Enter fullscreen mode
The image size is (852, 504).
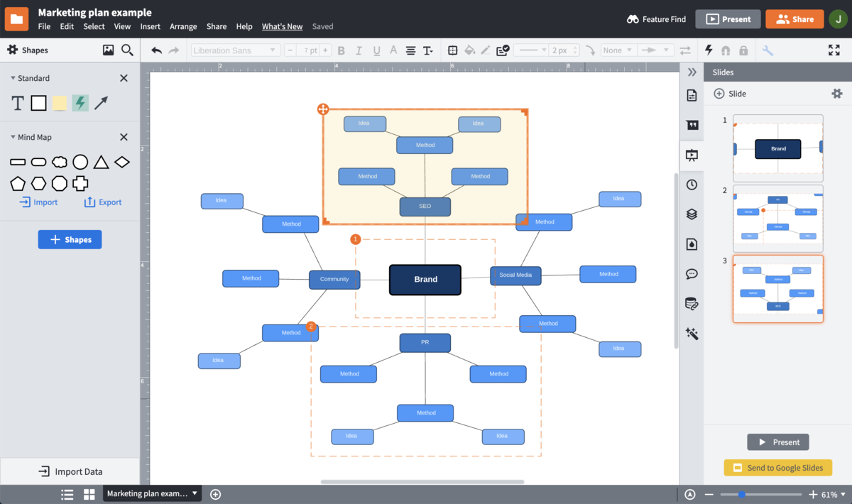(x=834, y=50)
